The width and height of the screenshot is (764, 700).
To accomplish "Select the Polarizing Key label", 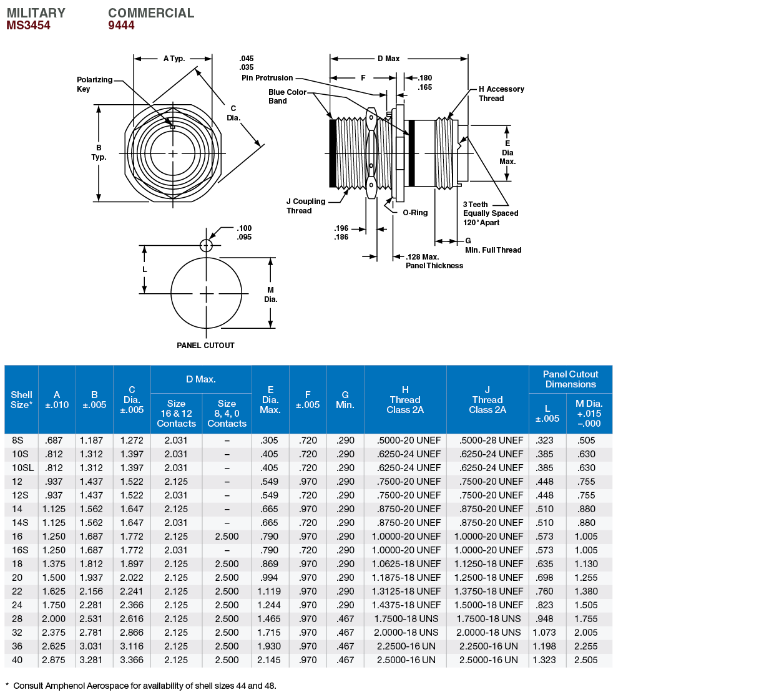I will 94,84.
